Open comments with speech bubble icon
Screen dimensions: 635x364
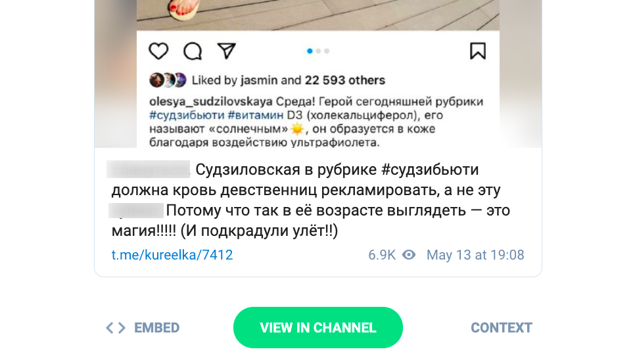pyautogui.click(x=193, y=51)
